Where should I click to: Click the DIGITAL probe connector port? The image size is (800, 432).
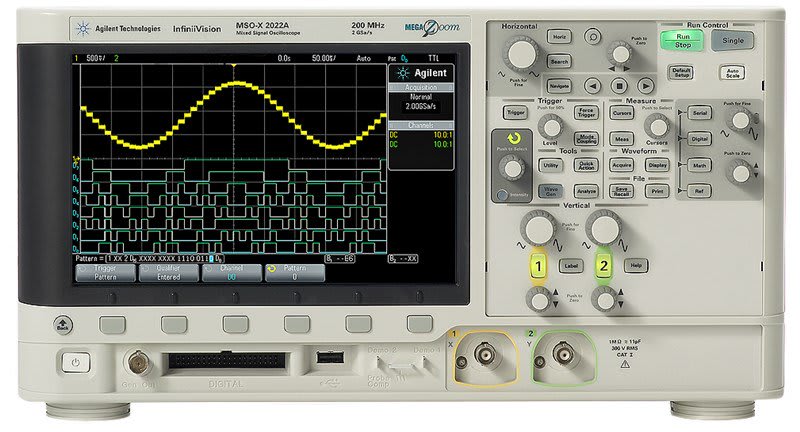coord(227,361)
